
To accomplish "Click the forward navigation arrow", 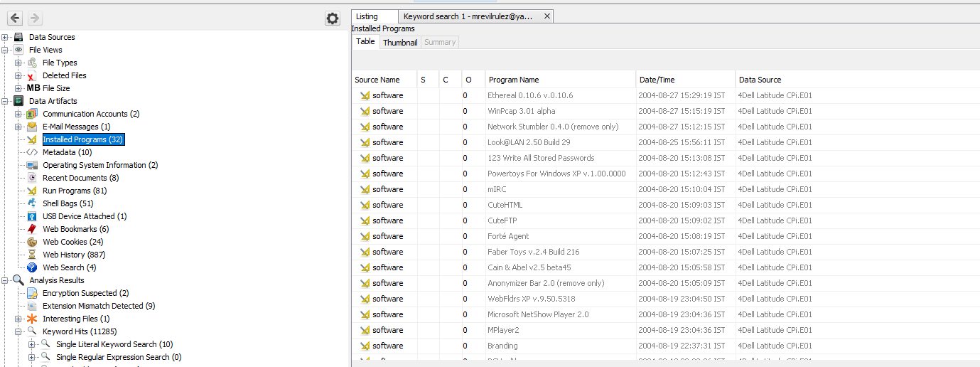I will click(35, 18).
